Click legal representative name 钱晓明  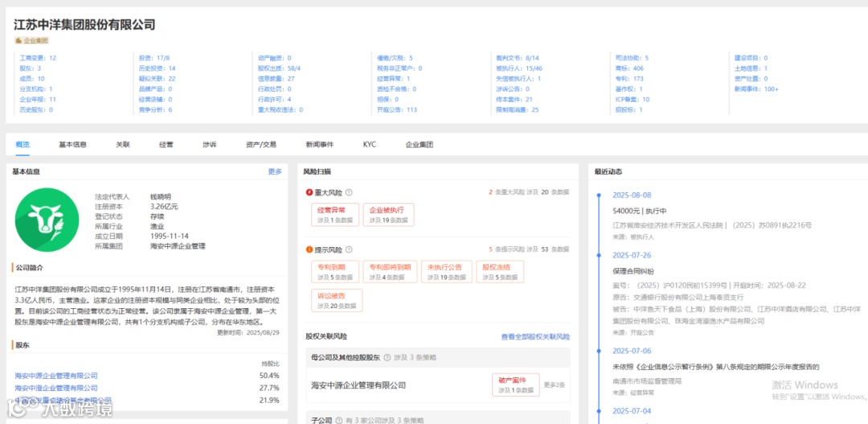(161, 196)
